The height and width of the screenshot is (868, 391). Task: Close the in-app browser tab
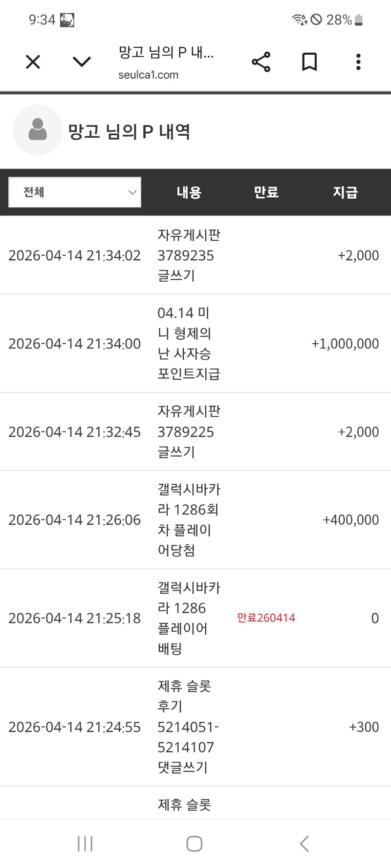[x=33, y=62]
